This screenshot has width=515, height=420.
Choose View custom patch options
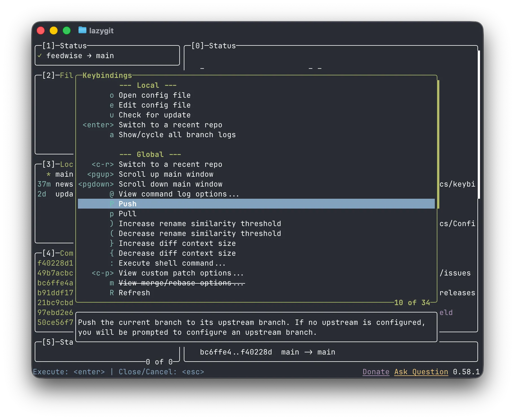(x=181, y=273)
